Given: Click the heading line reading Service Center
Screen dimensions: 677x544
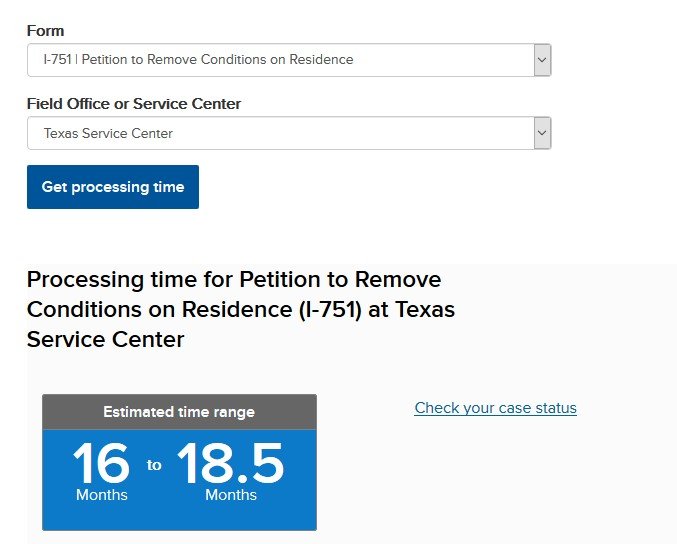Looking at the screenshot, I should 105,339.
